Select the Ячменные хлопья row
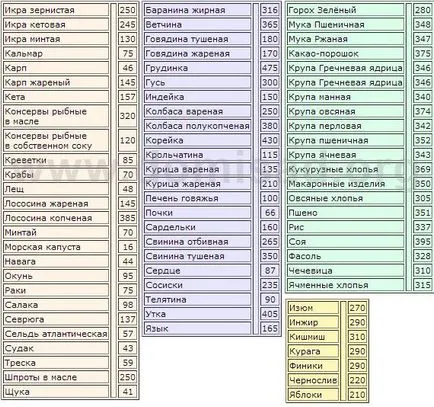The width and height of the screenshot is (434, 407). (x=345, y=285)
